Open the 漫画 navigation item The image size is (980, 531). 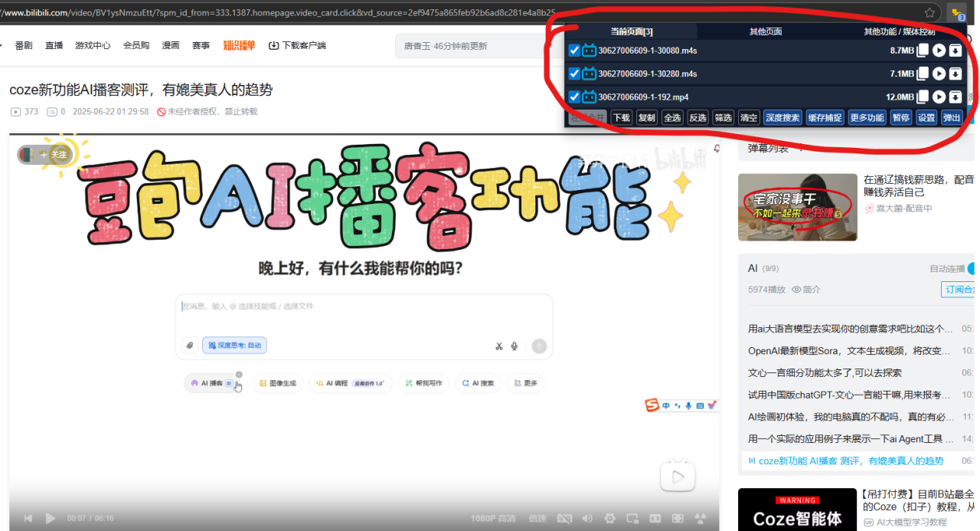[171, 45]
